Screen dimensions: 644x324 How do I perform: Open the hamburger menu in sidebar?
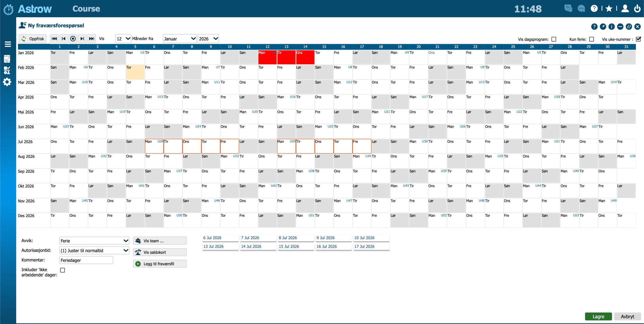[x=8, y=44]
